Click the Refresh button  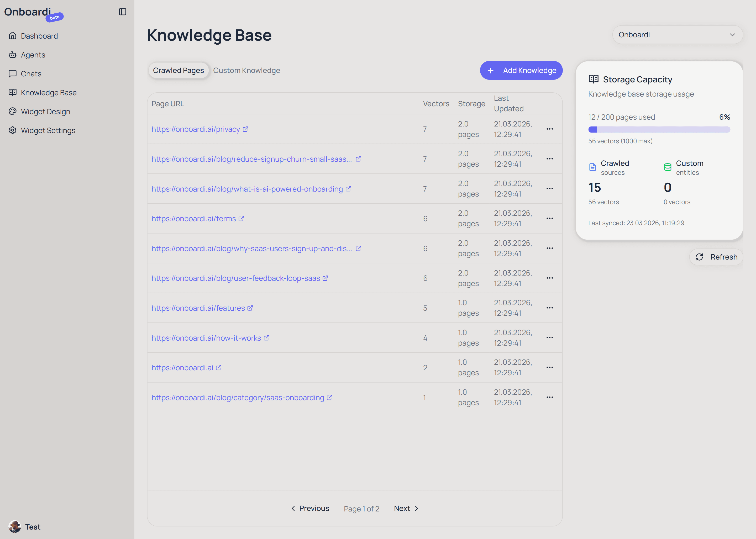[716, 257]
